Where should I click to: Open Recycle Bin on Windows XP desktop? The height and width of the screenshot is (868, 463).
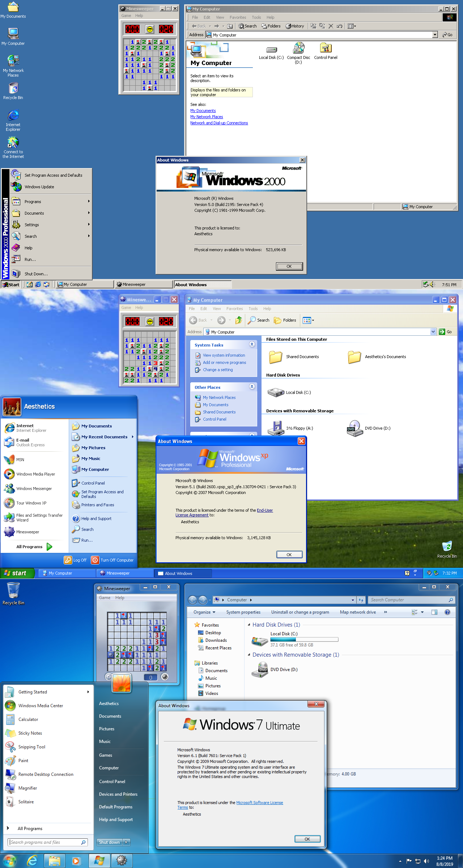click(447, 549)
